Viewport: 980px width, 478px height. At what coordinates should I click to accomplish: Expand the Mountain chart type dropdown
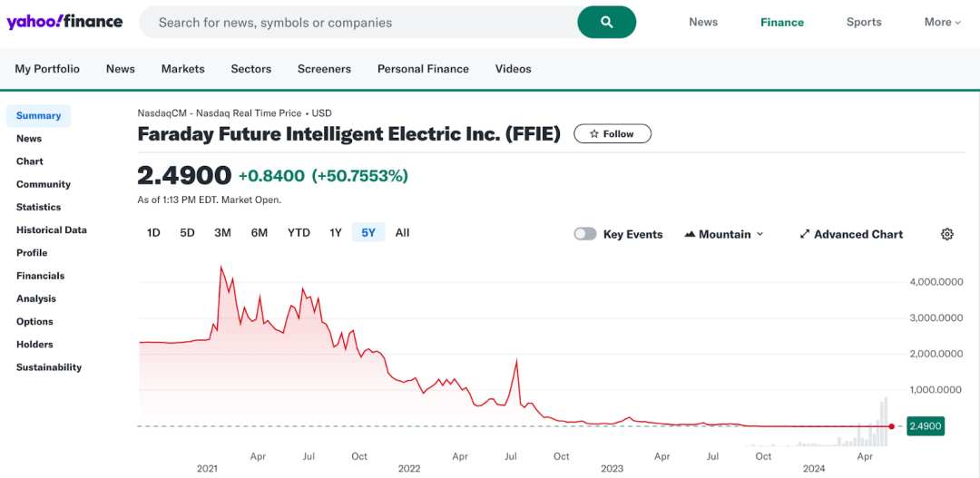tap(760, 234)
